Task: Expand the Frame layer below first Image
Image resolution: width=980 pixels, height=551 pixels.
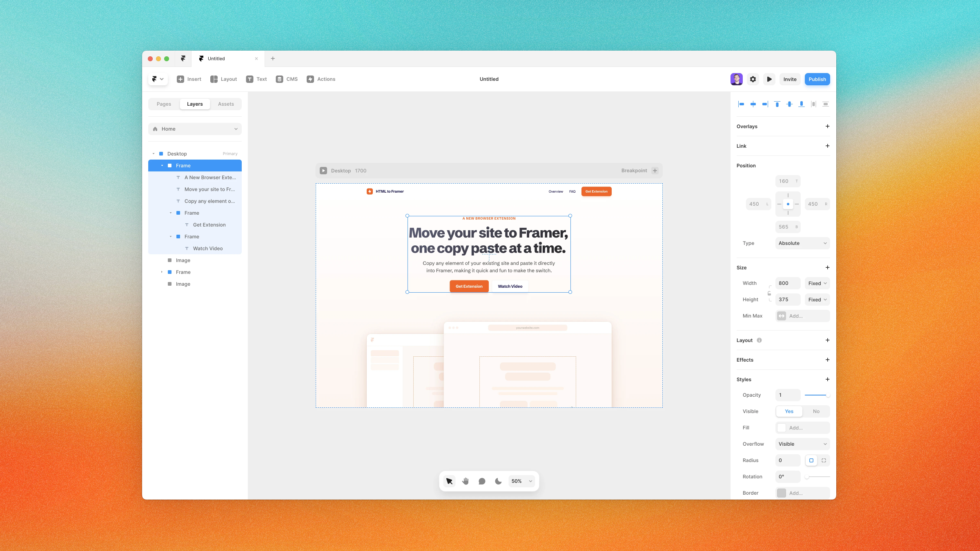Action: [x=162, y=272]
